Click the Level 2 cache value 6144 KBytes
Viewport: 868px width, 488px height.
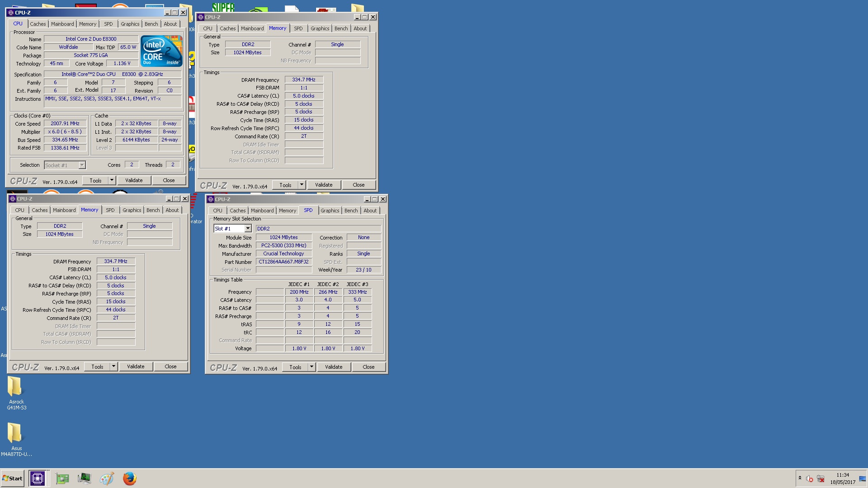[136, 140]
